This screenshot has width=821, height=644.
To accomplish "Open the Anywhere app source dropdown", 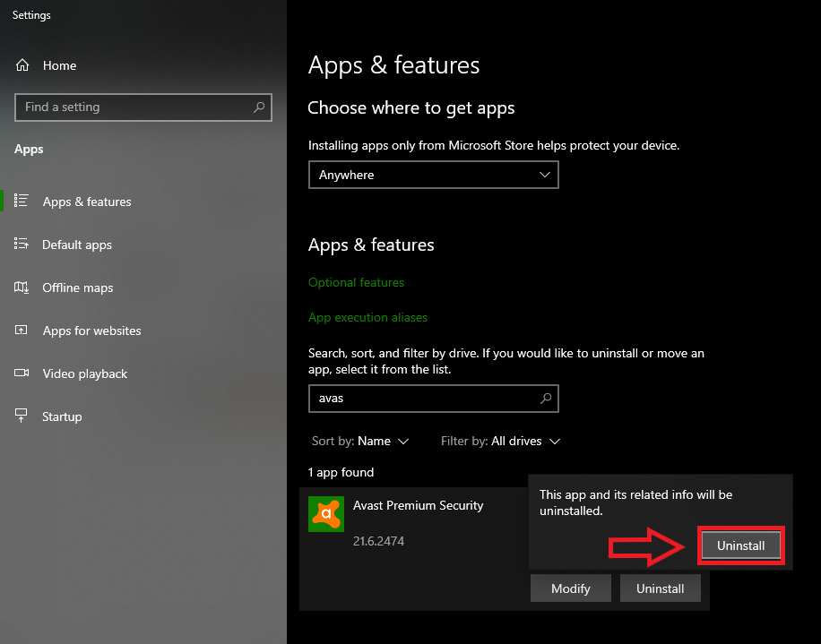I will click(434, 175).
